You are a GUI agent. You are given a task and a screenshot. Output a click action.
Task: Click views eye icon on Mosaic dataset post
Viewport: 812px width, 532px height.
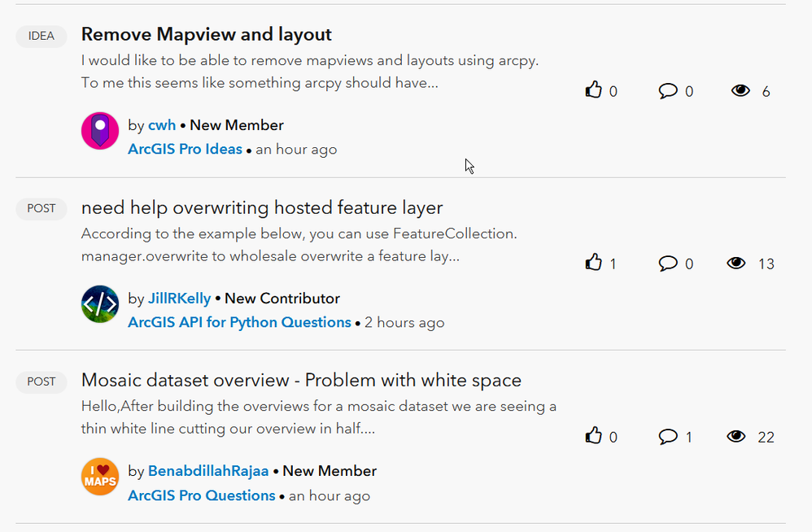(x=736, y=436)
